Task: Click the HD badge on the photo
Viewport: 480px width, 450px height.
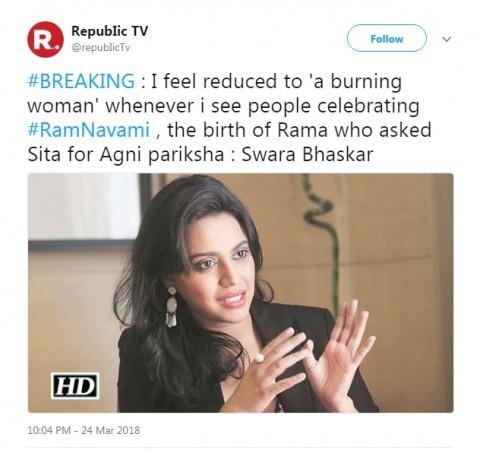Action: (x=75, y=386)
